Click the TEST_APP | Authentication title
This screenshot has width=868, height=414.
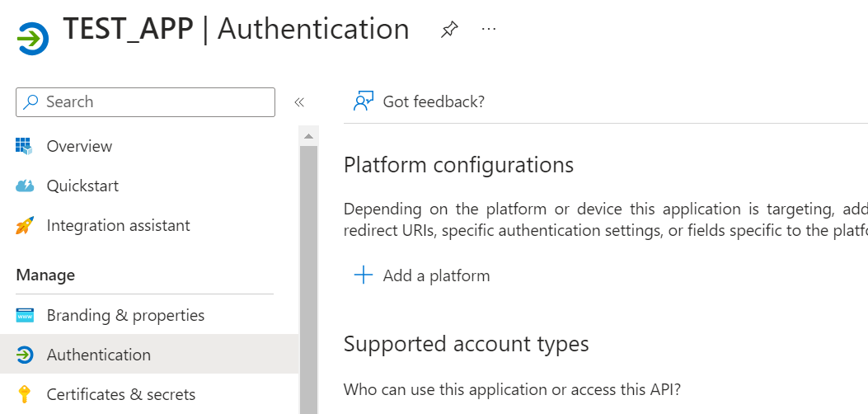point(237,30)
